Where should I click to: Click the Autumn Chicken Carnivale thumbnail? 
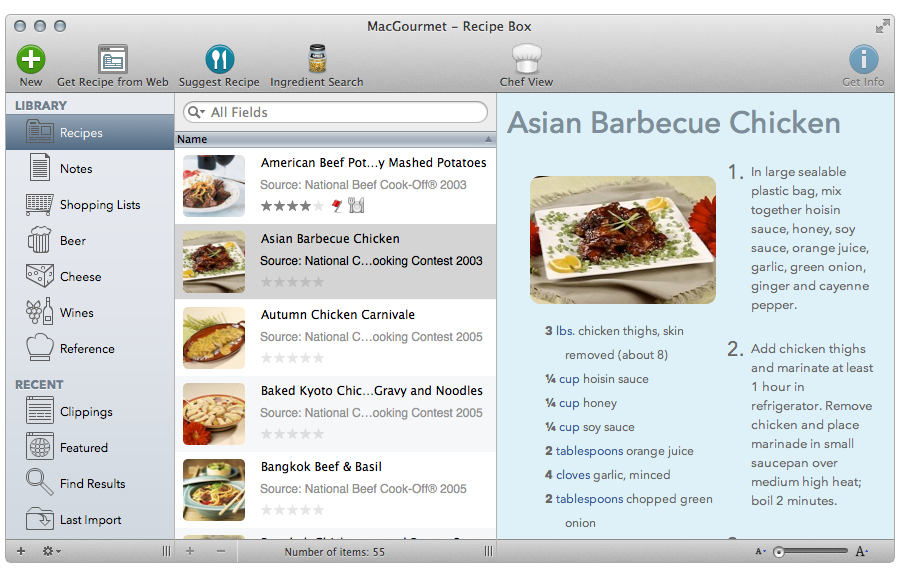coord(214,338)
